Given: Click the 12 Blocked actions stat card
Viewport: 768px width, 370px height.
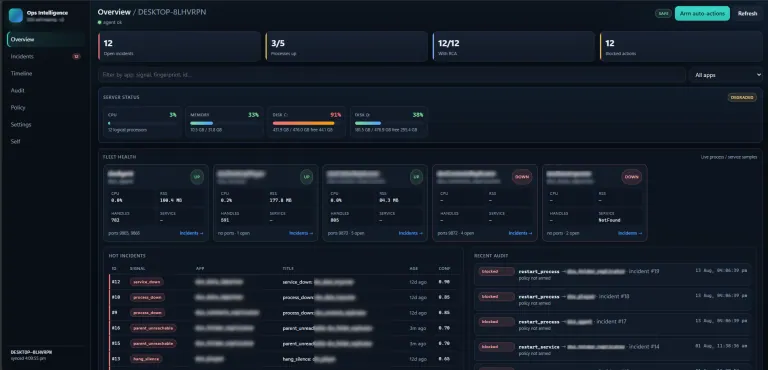Looking at the screenshot, I should [x=681, y=47].
